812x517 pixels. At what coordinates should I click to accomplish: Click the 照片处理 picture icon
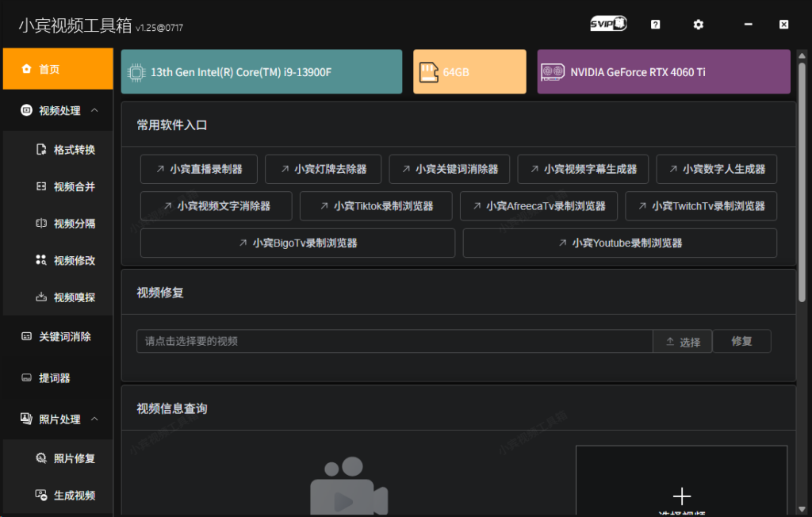coord(26,419)
